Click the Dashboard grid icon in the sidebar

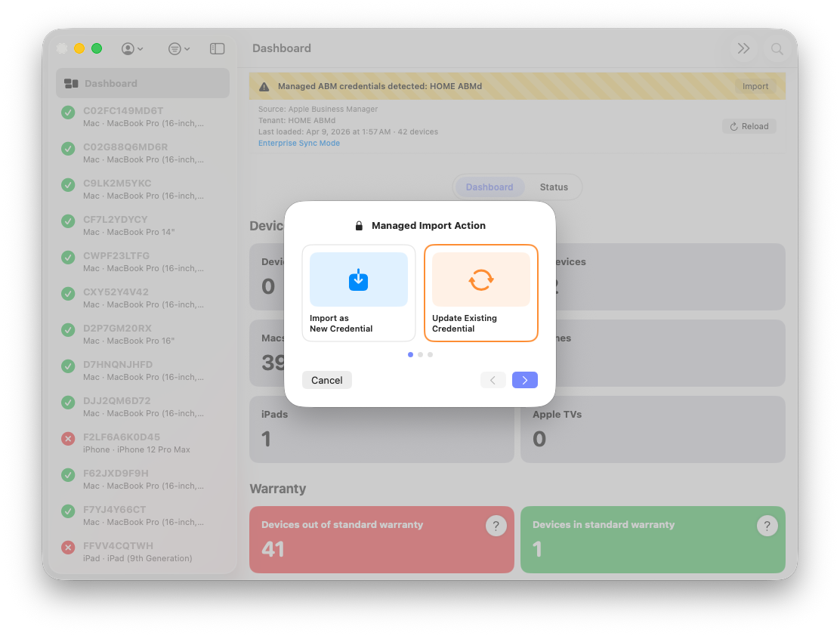coord(72,82)
